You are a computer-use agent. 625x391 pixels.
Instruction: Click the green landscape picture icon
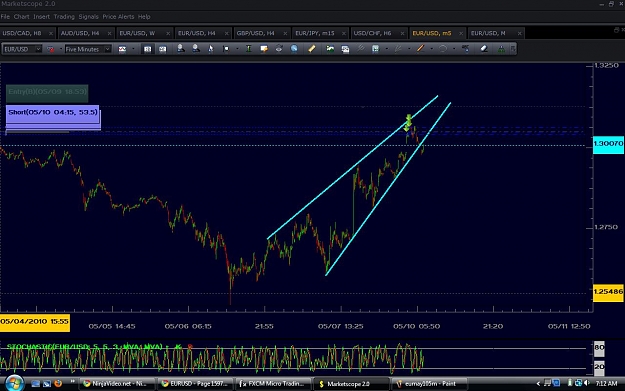(x=330, y=49)
